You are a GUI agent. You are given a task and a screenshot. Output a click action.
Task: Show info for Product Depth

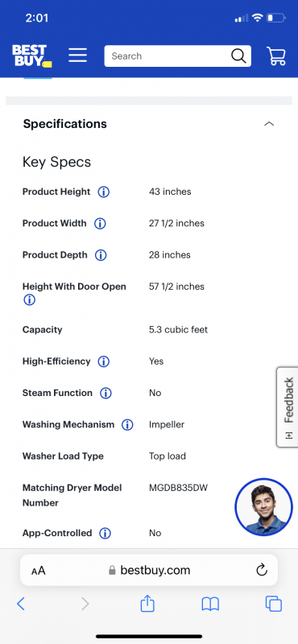(101, 255)
